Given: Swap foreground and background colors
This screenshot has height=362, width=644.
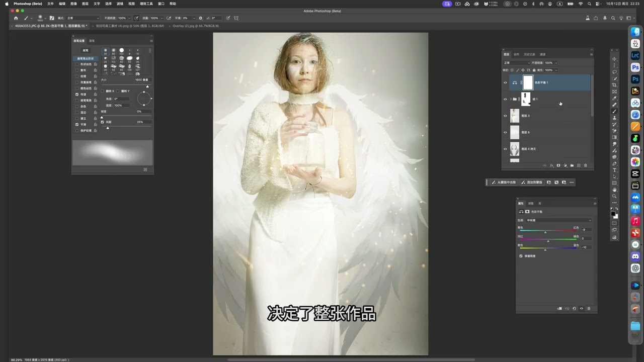Looking at the screenshot, I should pyautogui.click(x=617, y=208).
